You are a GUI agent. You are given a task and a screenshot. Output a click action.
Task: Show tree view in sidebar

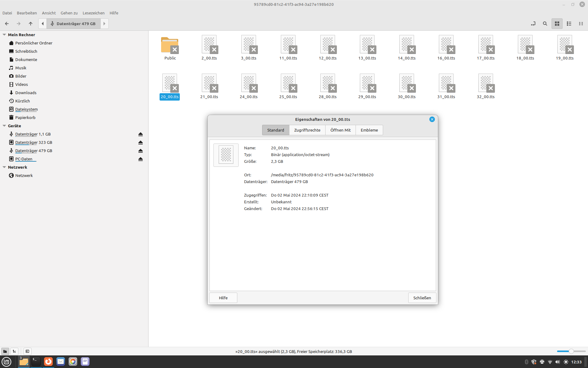point(14,351)
